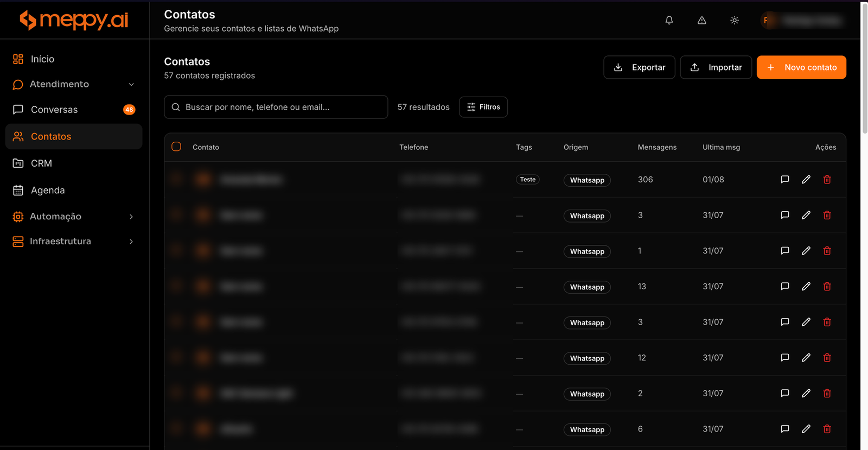
Task: Tick the select-all checkbox in table header
Action: click(176, 147)
